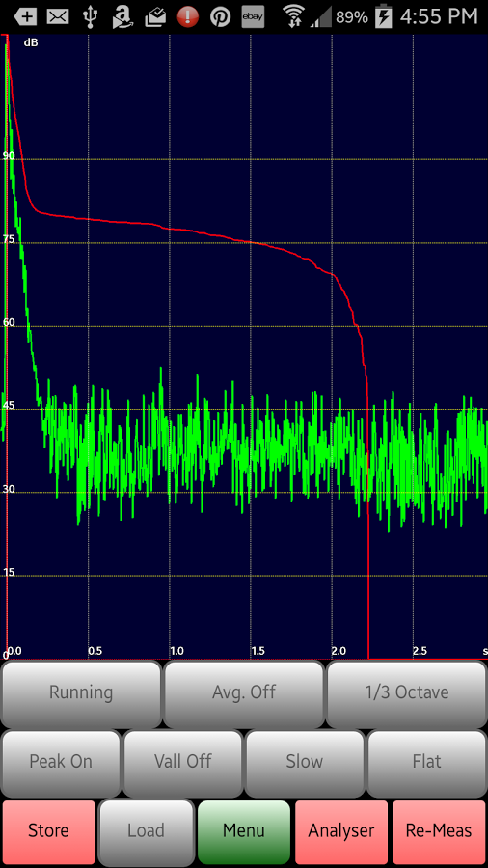
Task: Toggle the Avg. Off averaging button
Action: [244, 693]
